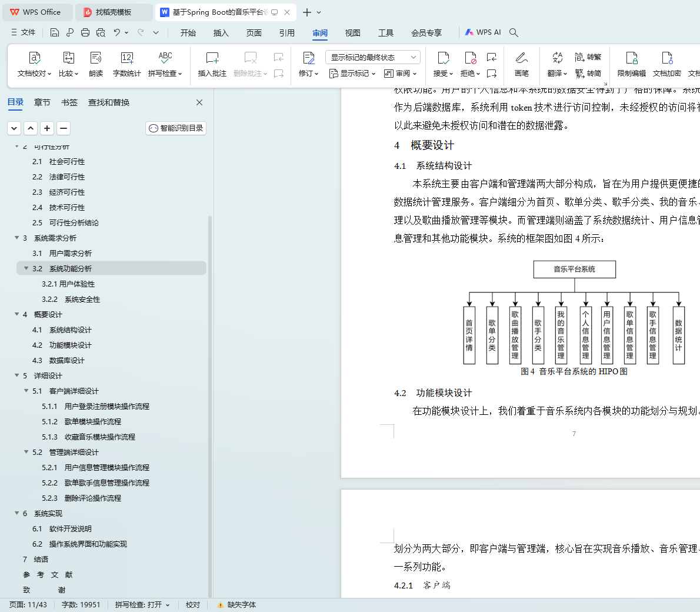Screen dimensions: 700x612
Task: Start 朗读 read aloud
Action: [95, 64]
